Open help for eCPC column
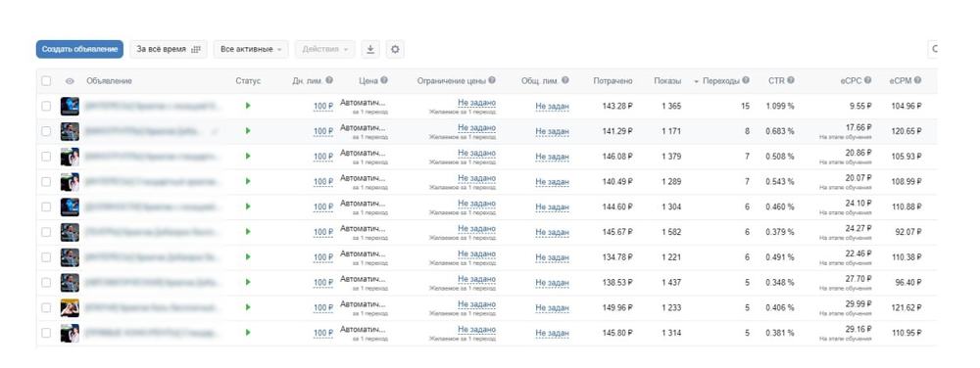The width and height of the screenshot is (980, 368). (x=868, y=80)
